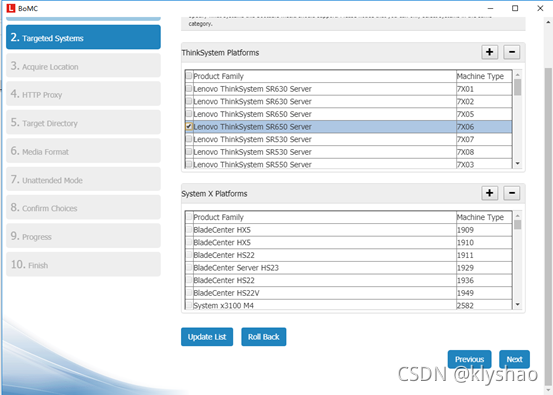Click the main page vertical scrollbar thumb

point(548,226)
